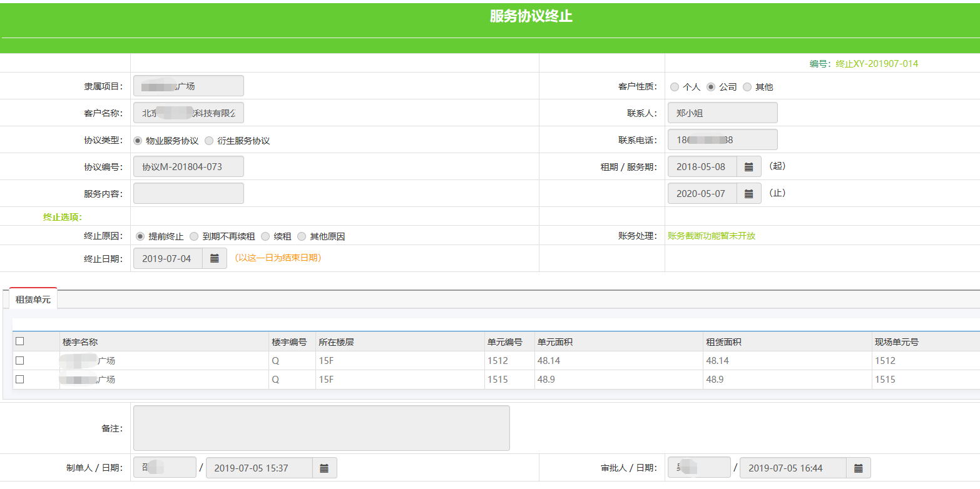
Task: Open calendar icon beside termination date 2019-07-04
Action: 214,258
